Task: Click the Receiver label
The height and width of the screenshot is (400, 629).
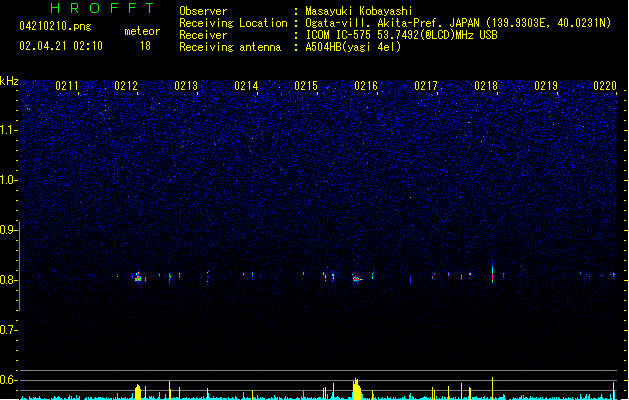Action: pyautogui.click(x=203, y=35)
